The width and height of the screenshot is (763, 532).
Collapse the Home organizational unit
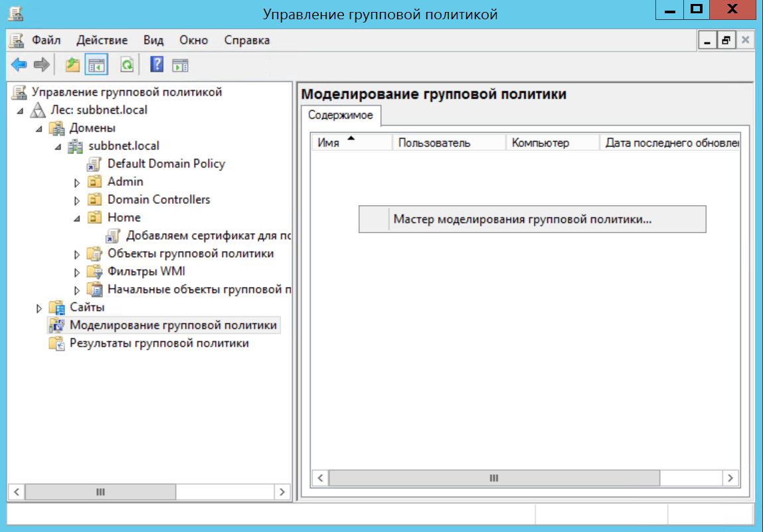coord(77,218)
